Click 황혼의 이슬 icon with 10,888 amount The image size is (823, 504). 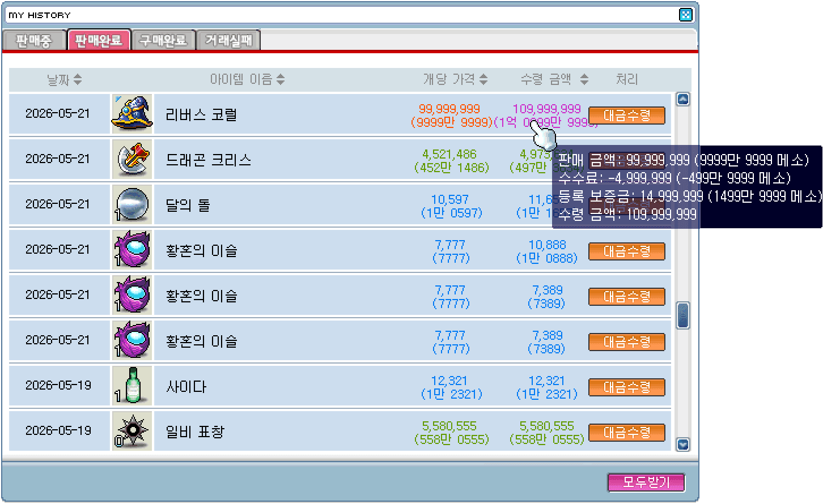pos(132,249)
